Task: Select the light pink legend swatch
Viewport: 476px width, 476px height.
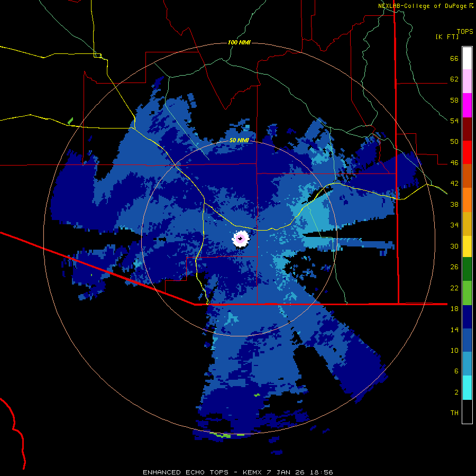Action: tap(467, 81)
